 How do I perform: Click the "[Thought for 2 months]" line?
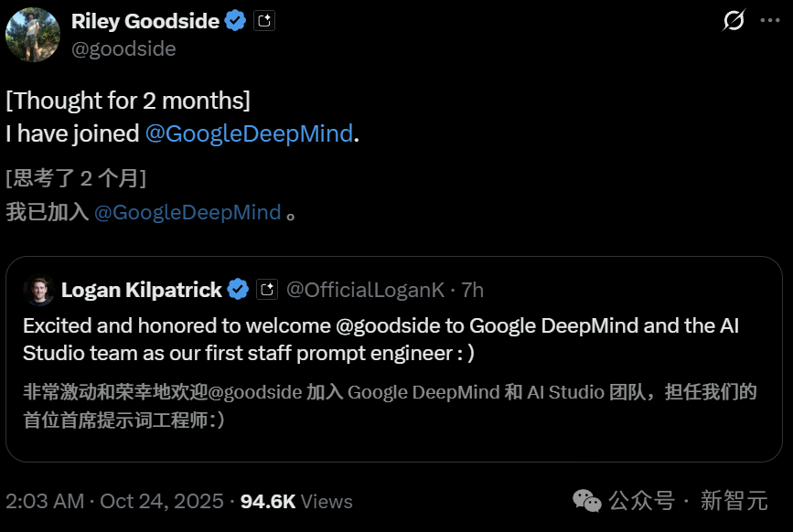point(128,100)
